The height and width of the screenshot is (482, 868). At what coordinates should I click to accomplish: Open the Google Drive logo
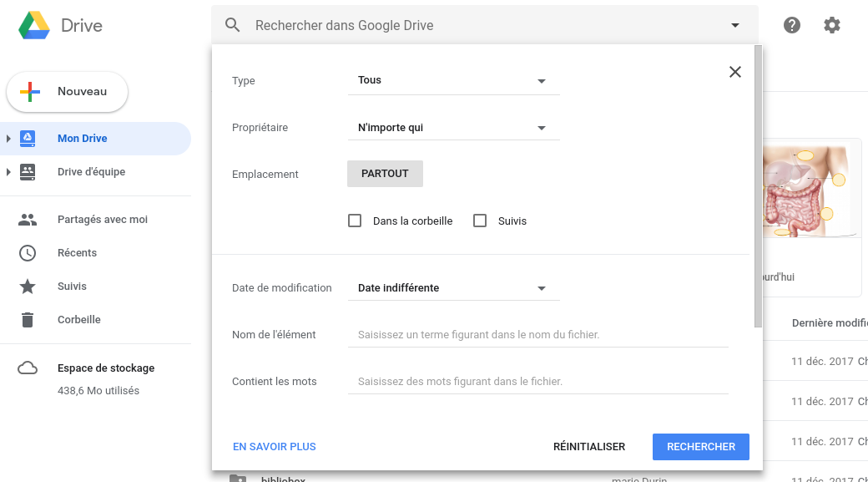coord(33,25)
